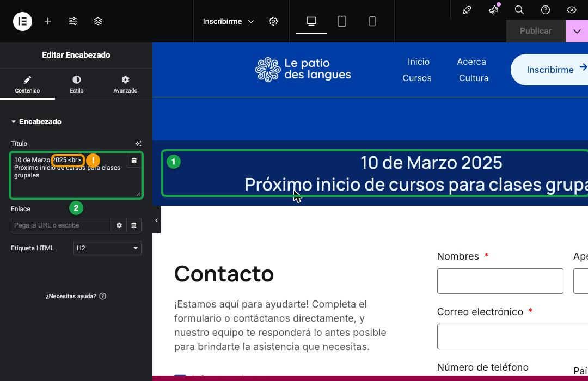Collapse the editor panel with arrow handle
Image resolution: width=588 pixels, height=381 pixels.
pos(156,220)
